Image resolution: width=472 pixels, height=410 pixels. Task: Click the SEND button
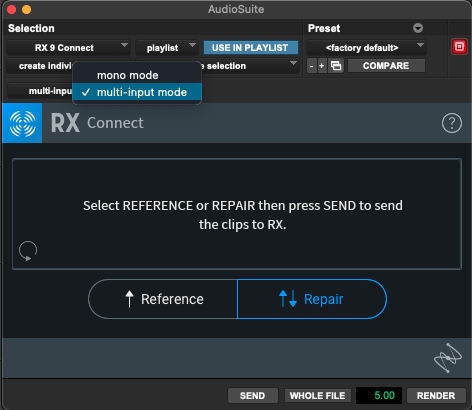tap(253, 396)
